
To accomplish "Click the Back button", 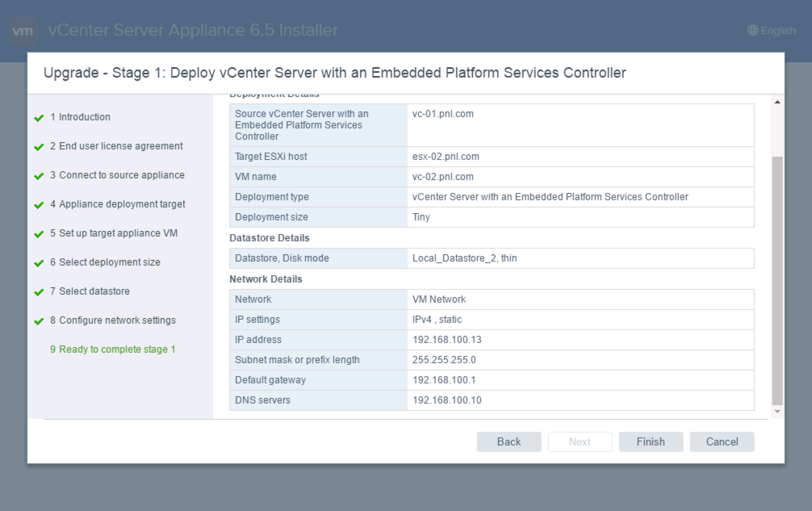I will coord(509,442).
